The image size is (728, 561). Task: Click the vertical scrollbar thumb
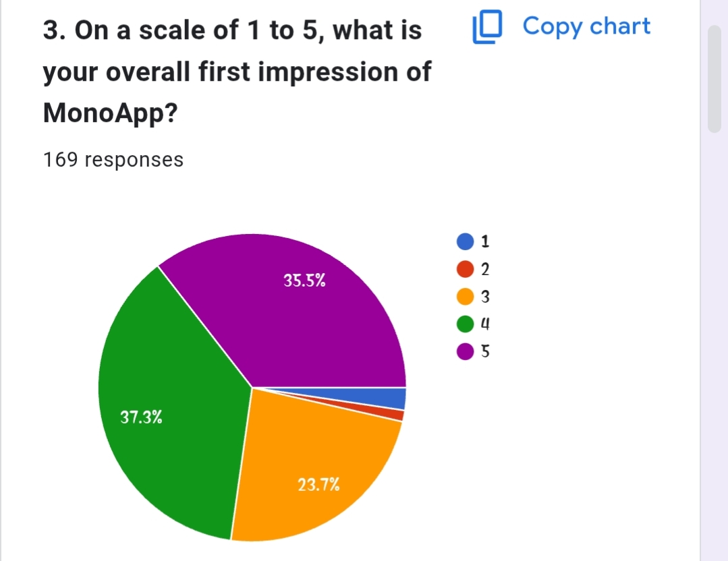[715, 80]
